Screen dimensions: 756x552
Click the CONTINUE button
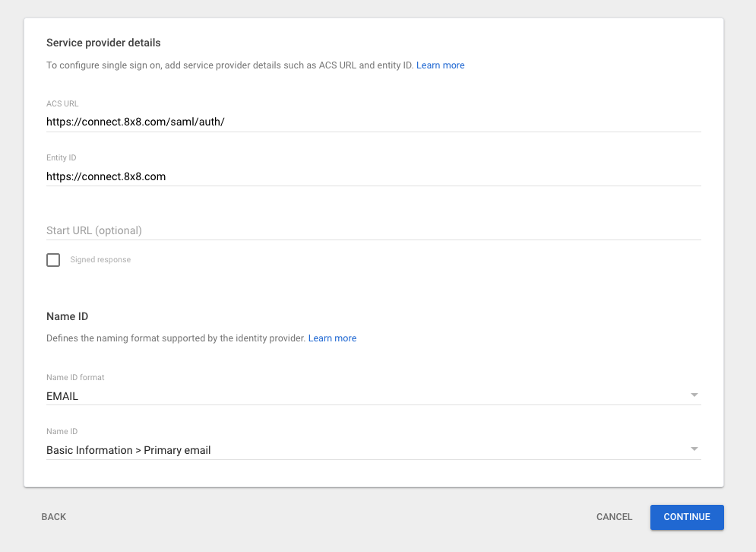[687, 517]
